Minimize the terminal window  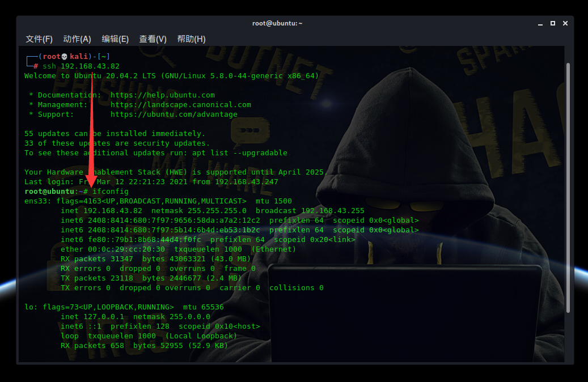click(540, 24)
